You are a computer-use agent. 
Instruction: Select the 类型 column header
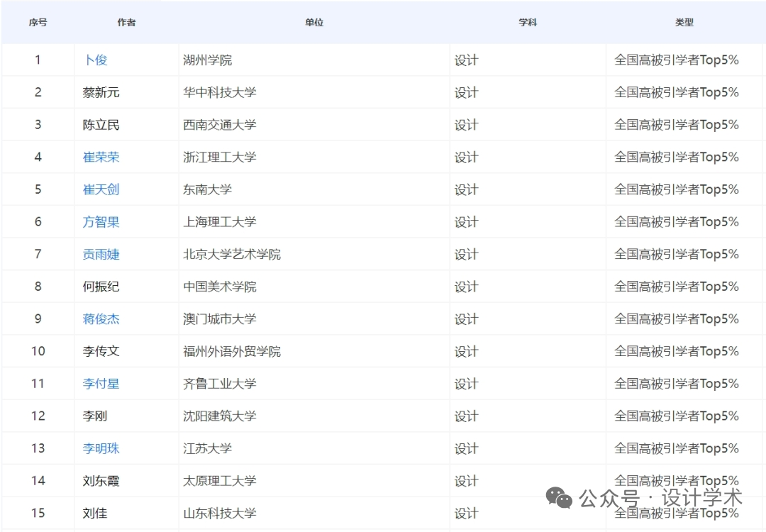(684, 23)
